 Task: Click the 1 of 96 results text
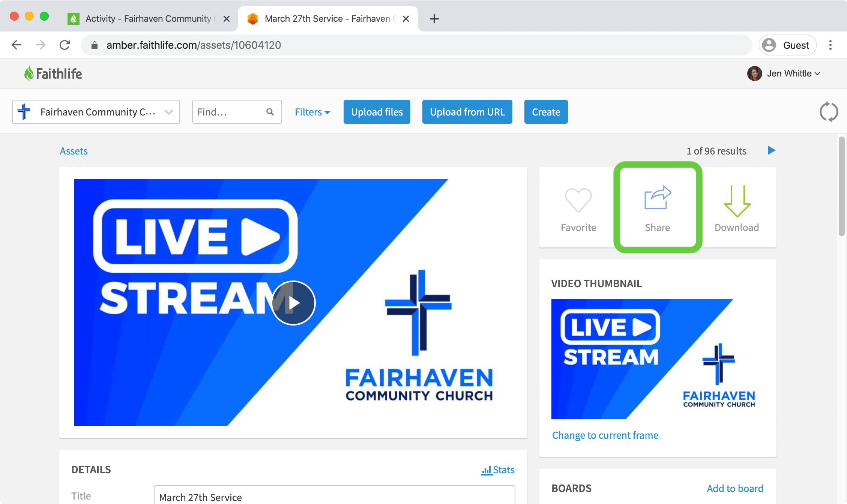(716, 151)
